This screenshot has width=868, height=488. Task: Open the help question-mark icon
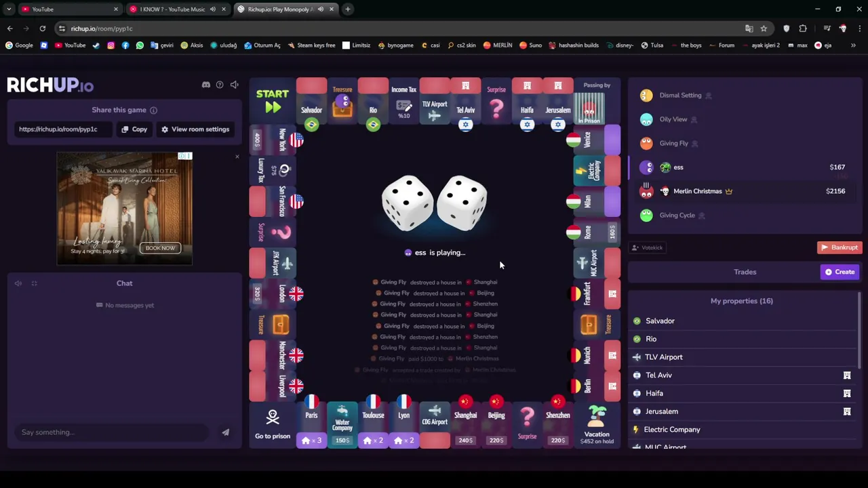pyautogui.click(x=220, y=85)
